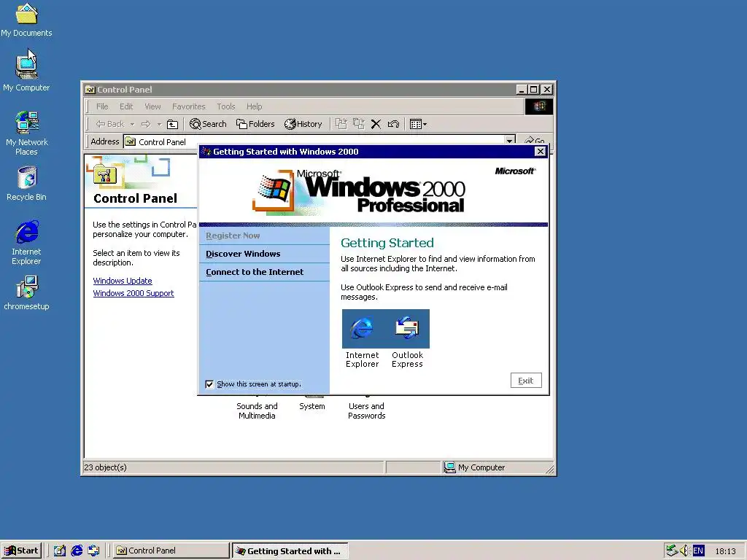Switch to Getting Started taskbar button
Viewport: 747px width, 560px height.
tap(290, 551)
